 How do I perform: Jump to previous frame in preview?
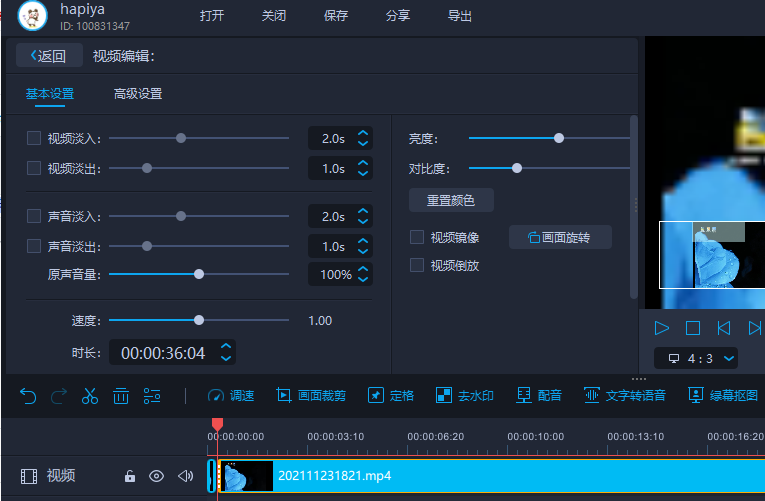tap(724, 328)
